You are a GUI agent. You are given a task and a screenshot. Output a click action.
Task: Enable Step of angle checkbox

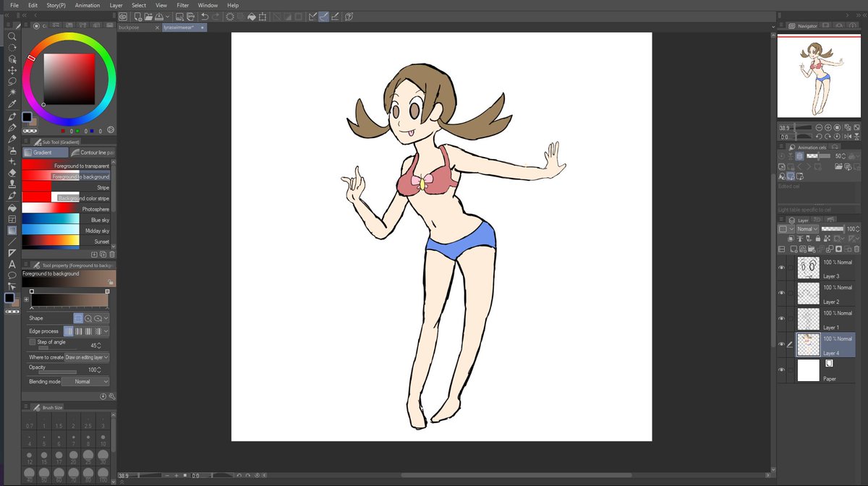click(32, 341)
